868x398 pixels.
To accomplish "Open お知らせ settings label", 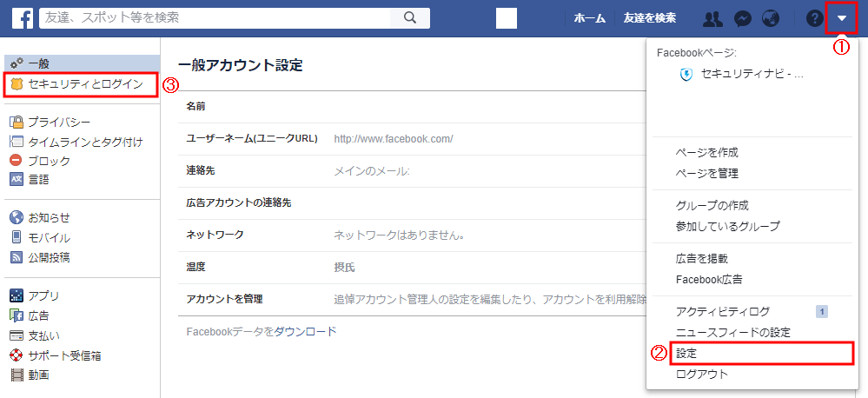I will point(50,217).
